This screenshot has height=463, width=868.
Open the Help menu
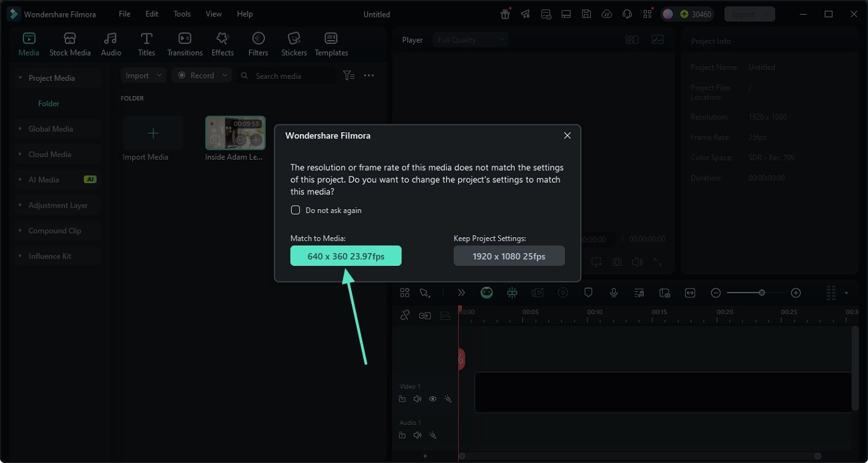[245, 14]
